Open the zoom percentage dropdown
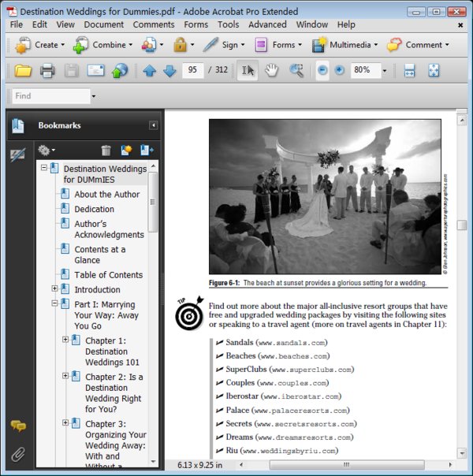This screenshot has height=476, width=473. [x=385, y=71]
